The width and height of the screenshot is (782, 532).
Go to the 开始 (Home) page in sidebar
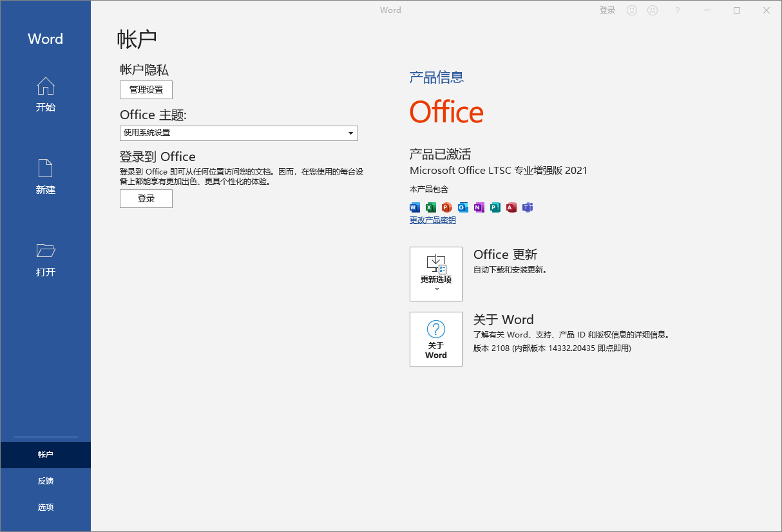[x=45, y=95]
